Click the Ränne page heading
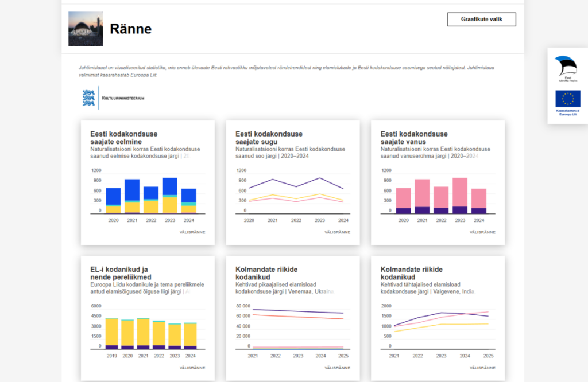 coord(130,29)
